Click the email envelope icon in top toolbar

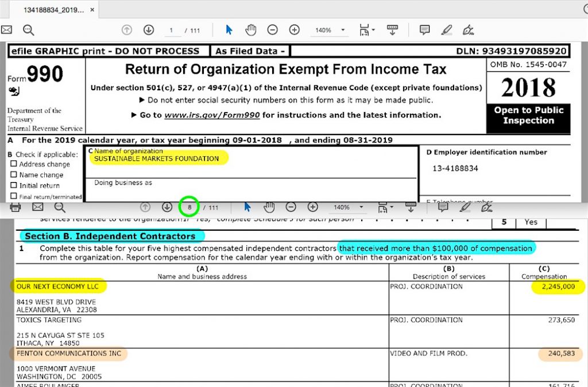(x=6, y=30)
